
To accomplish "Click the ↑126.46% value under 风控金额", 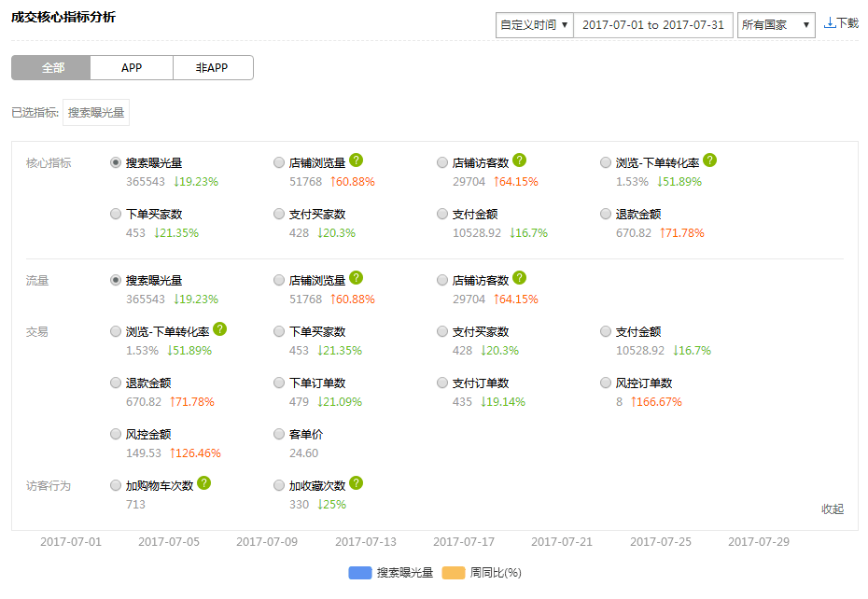I will (195, 453).
